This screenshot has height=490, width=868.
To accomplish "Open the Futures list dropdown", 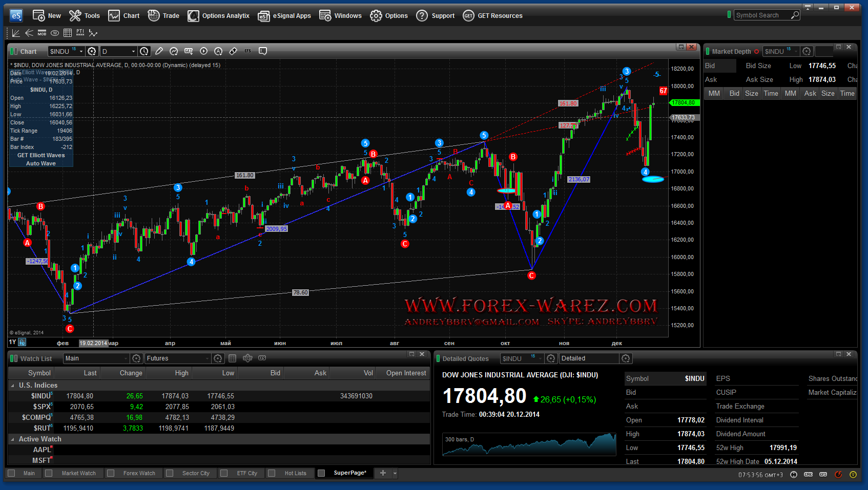I will [177, 358].
